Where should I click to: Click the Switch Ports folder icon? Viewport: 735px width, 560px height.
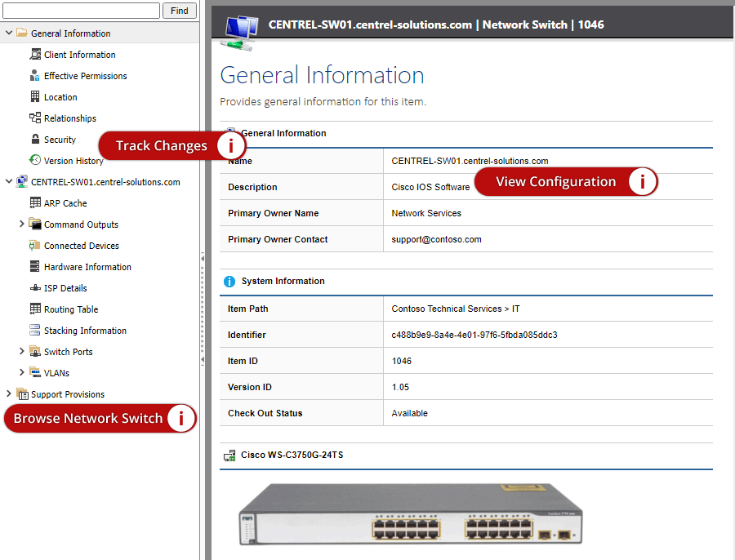coord(34,351)
